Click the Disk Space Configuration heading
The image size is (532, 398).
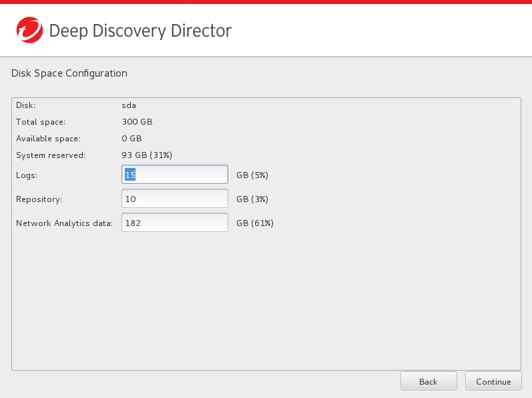point(69,73)
